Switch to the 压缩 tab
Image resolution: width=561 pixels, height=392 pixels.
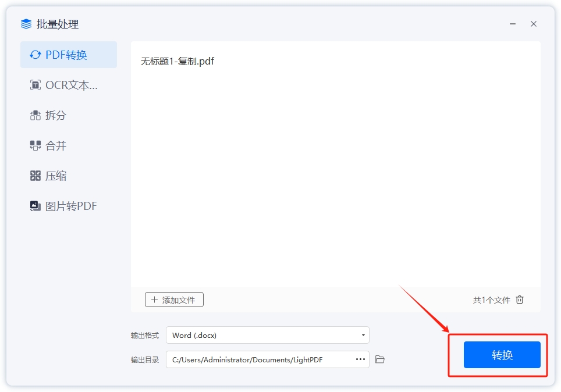click(56, 176)
